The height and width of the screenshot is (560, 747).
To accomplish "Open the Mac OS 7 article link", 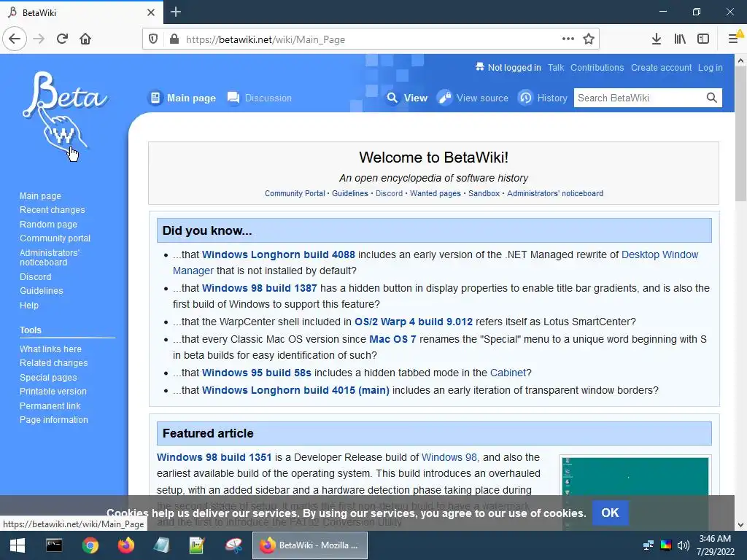I will click(392, 340).
